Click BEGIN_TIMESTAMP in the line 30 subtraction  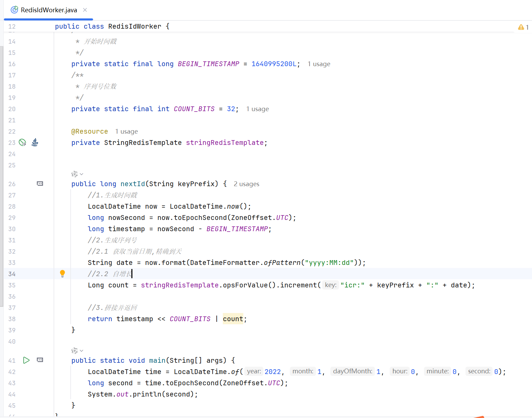237,229
